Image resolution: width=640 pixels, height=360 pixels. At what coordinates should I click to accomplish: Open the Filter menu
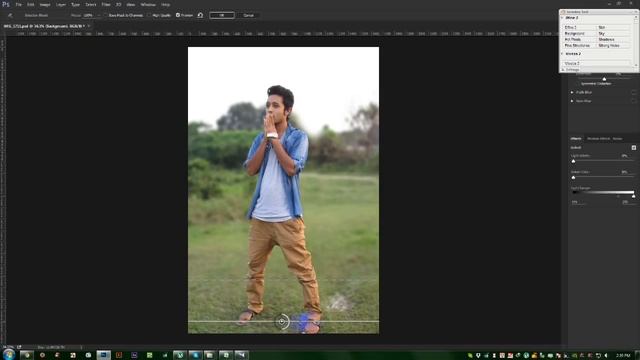coord(106,4)
